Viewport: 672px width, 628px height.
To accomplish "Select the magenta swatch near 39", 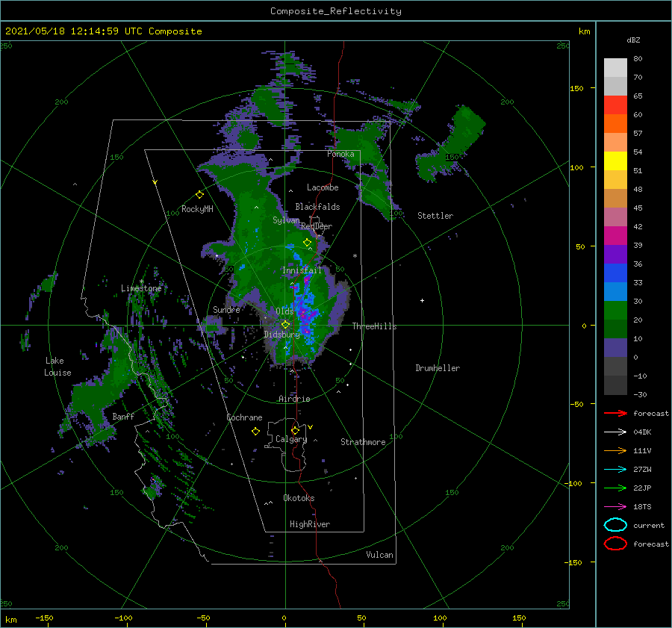I will coord(615,236).
